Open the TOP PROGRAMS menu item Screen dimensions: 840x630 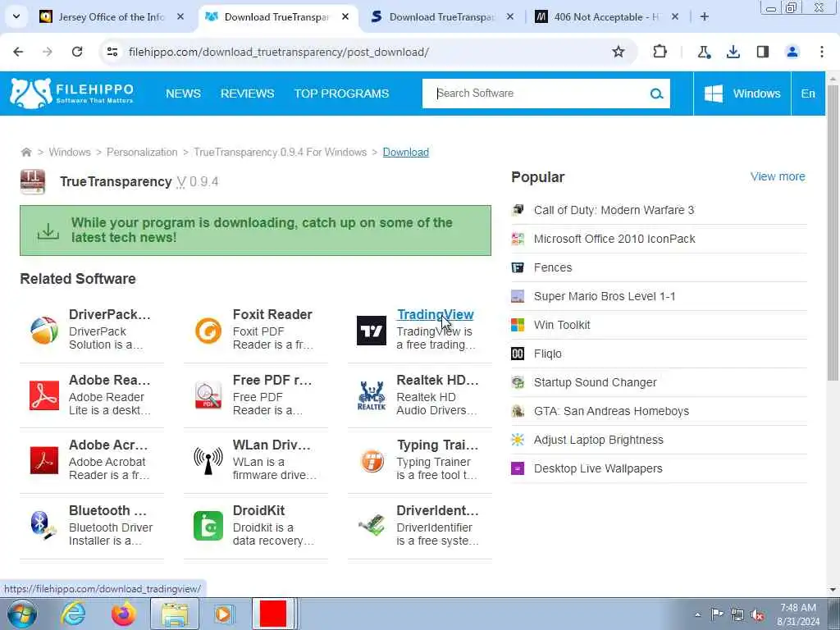click(x=341, y=94)
